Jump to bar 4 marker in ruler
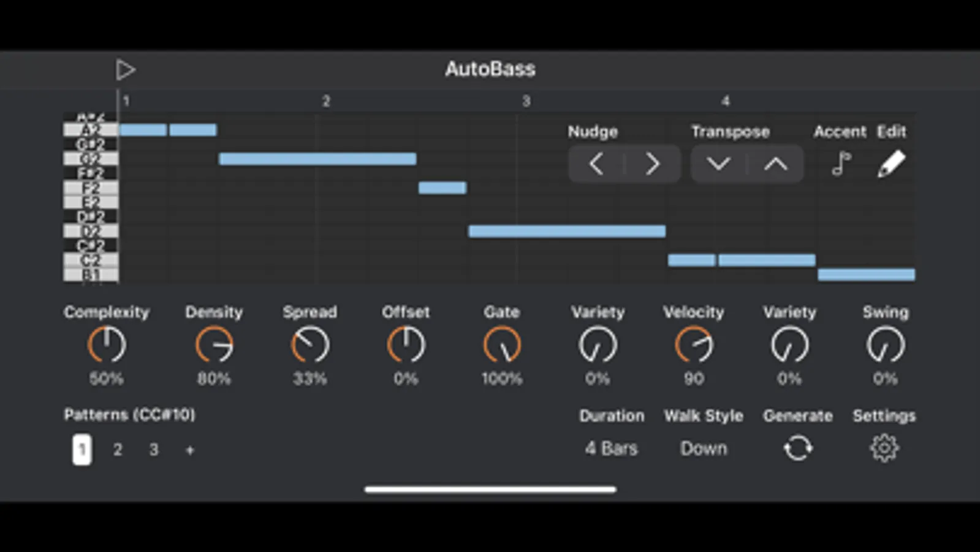Screen dimensions: 980x552 click(x=726, y=101)
